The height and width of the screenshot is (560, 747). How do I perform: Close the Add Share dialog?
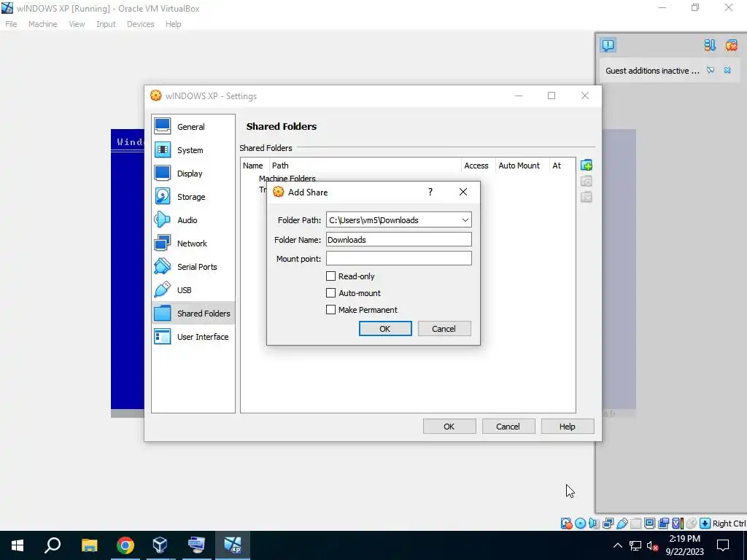point(463,192)
